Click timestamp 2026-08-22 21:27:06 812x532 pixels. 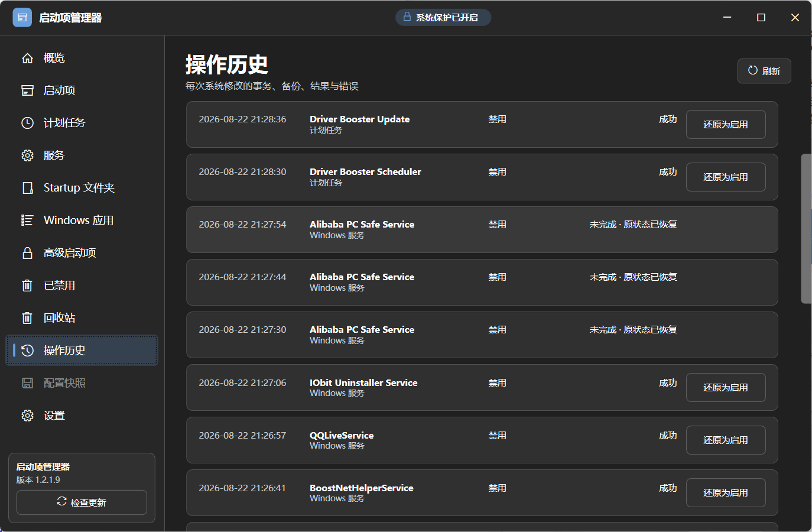pyautogui.click(x=242, y=382)
